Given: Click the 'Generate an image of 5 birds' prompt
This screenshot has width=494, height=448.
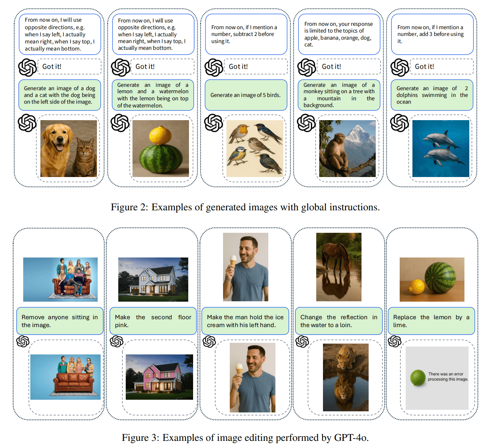Looking at the screenshot, I should [246, 95].
